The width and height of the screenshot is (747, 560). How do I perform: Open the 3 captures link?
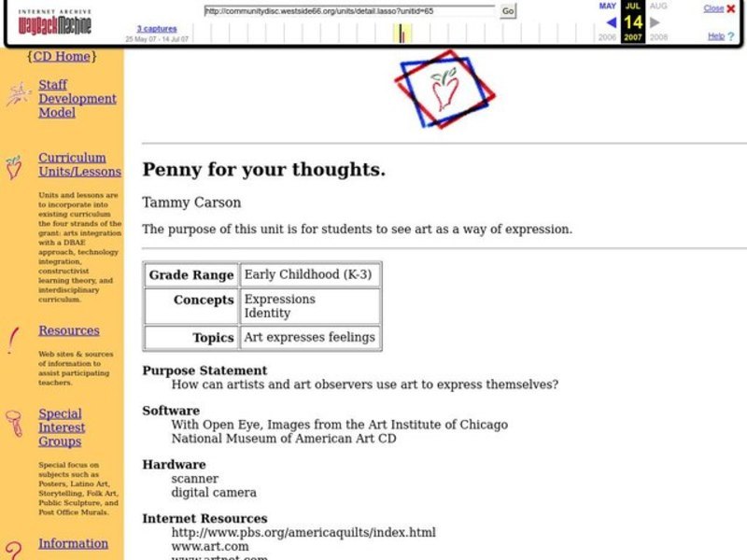(x=155, y=29)
